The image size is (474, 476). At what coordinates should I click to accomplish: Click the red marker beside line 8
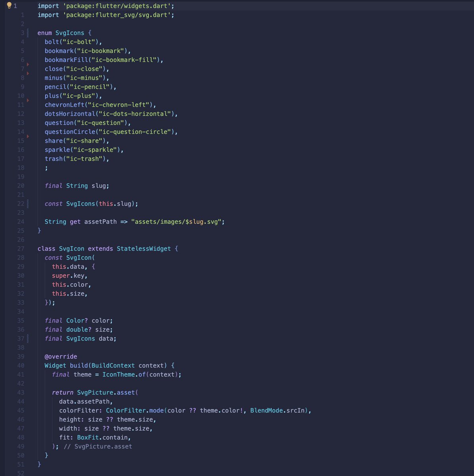(x=28, y=73)
